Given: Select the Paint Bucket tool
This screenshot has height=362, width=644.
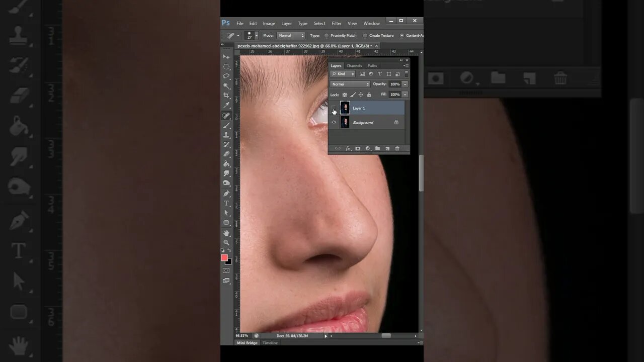Looking at the screenshot, I should (226, 164).
